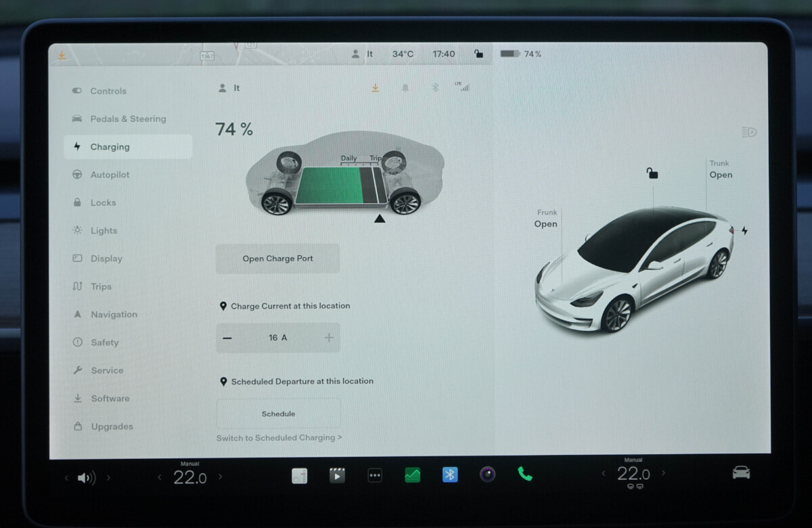Open the green Energy chart app

point(412,476)
